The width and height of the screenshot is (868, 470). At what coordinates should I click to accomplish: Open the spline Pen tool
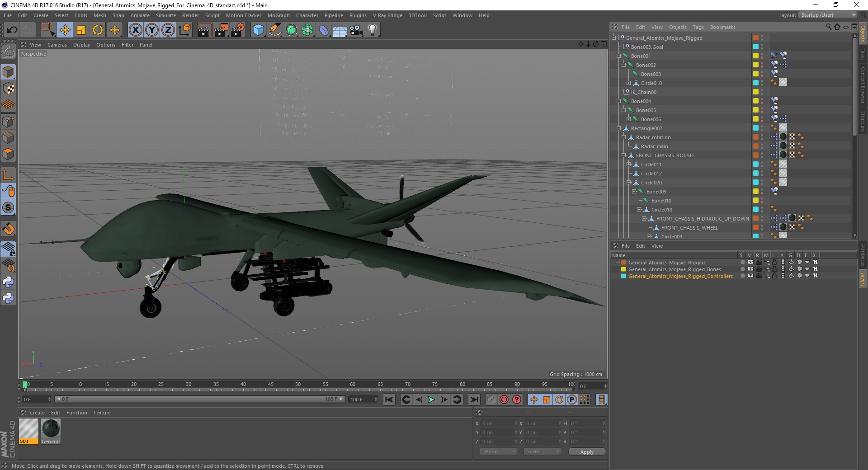(x=274, y=30)
